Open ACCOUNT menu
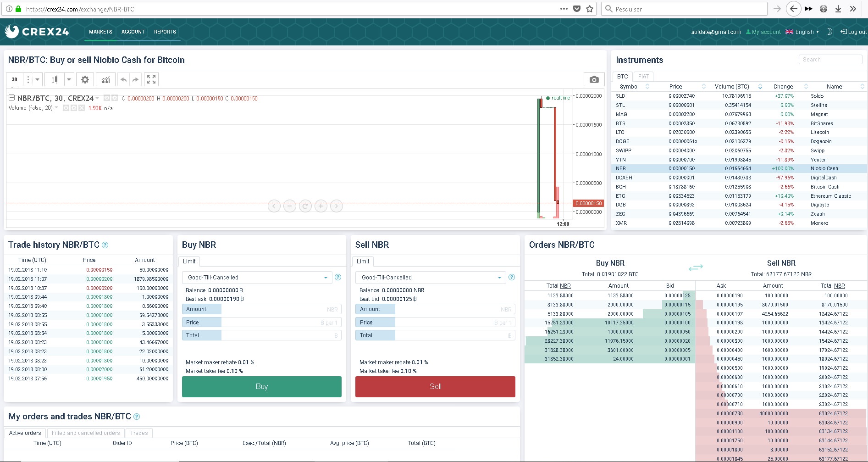 133,32
